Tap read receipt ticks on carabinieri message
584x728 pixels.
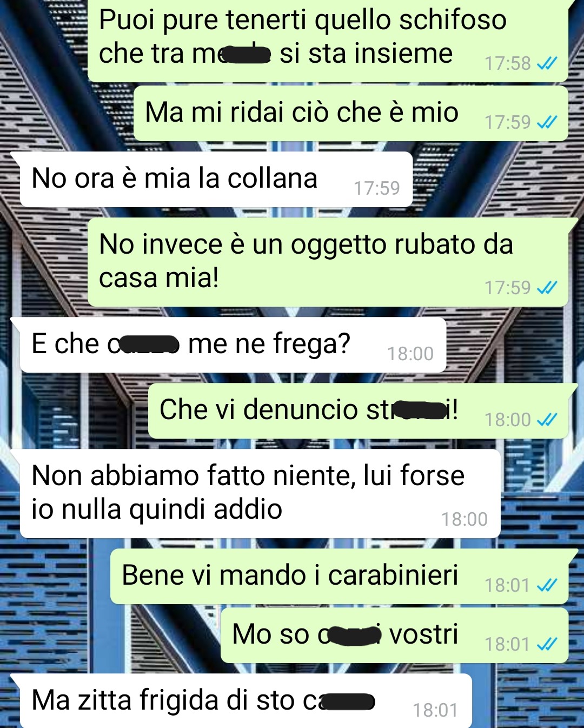(x=547, y=585)
